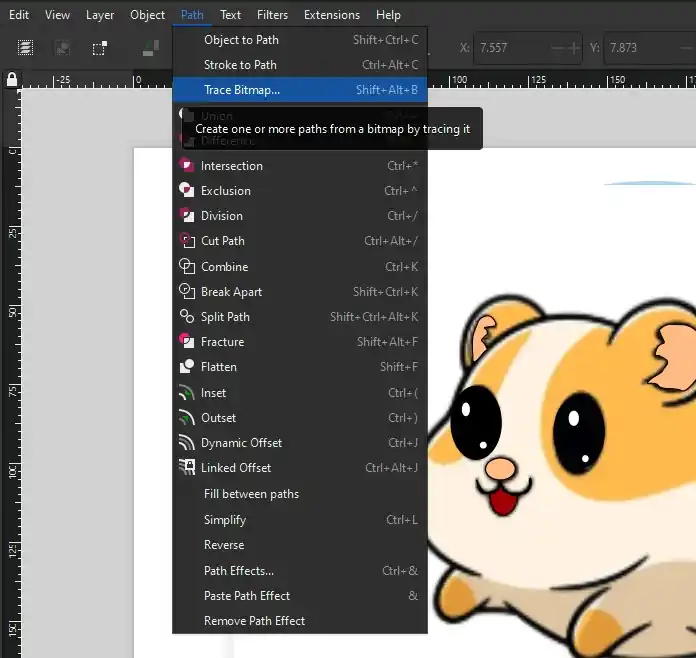696x658 pixels.
Task: Choose Simplify from Path menu
Action: point(300,519)
